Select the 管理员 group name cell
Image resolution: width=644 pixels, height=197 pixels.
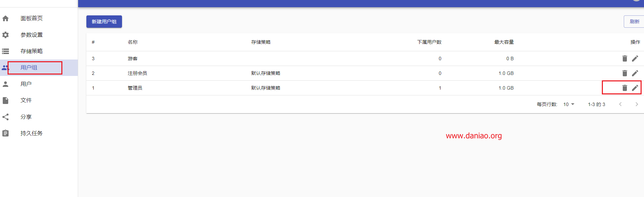coord(135,88)
